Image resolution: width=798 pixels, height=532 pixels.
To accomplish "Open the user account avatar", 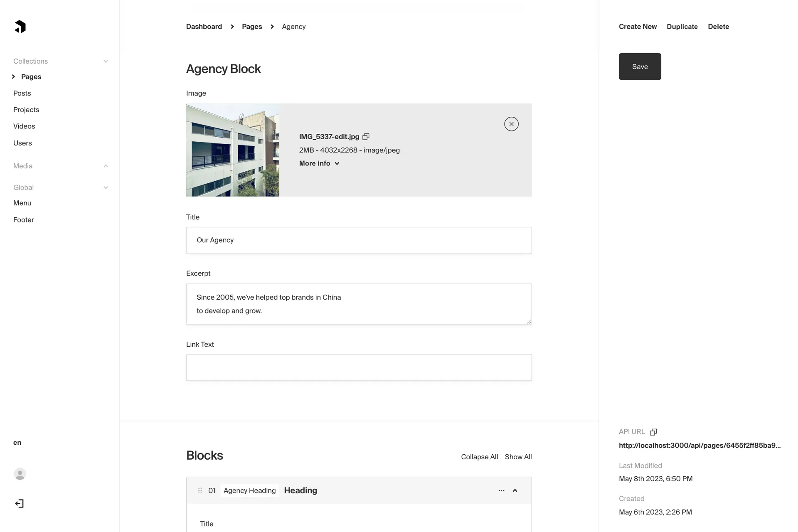I will 20,474.
